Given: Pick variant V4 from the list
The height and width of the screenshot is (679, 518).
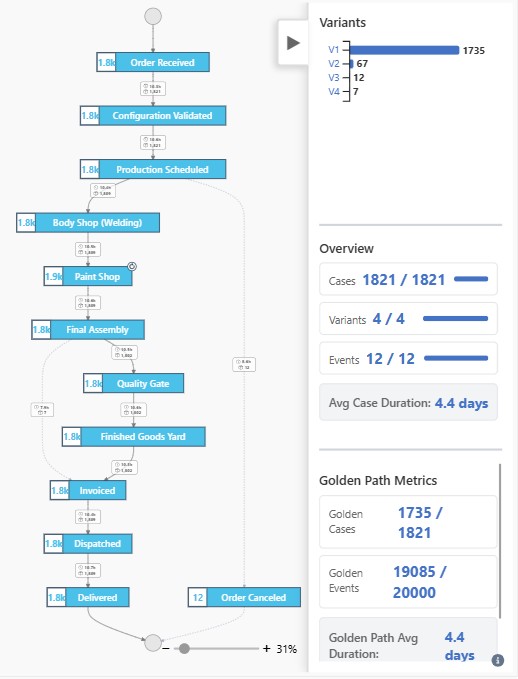Looking at the screenshot, I should tap(333, 91).
